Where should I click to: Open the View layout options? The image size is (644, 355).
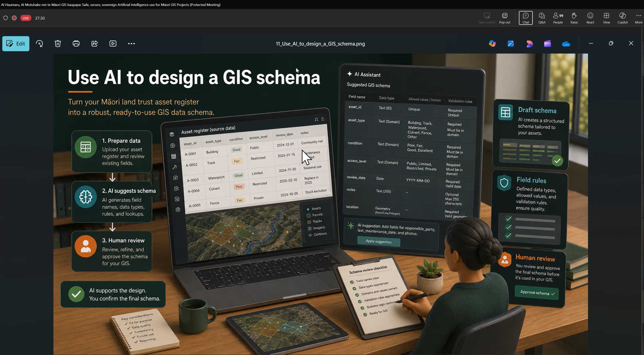coord(607,18)
